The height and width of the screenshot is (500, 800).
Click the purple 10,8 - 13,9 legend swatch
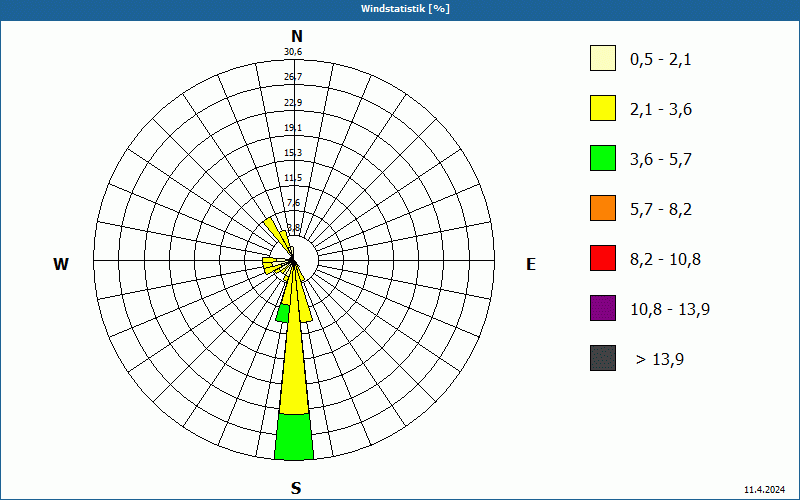pyautogui.click(x=603, y=308)
